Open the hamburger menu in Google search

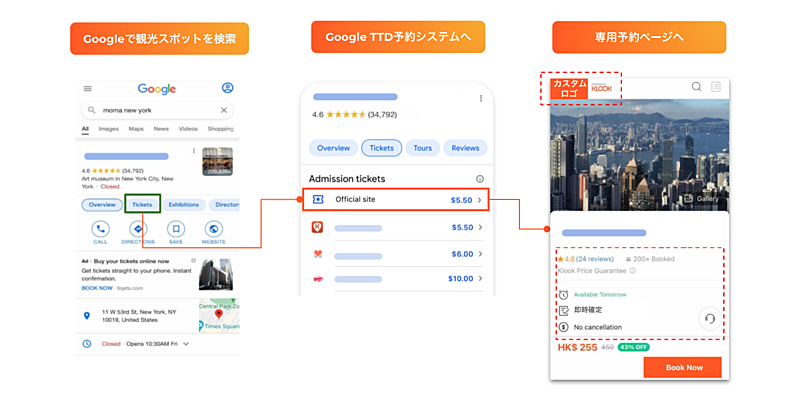[x=88, y=89]
